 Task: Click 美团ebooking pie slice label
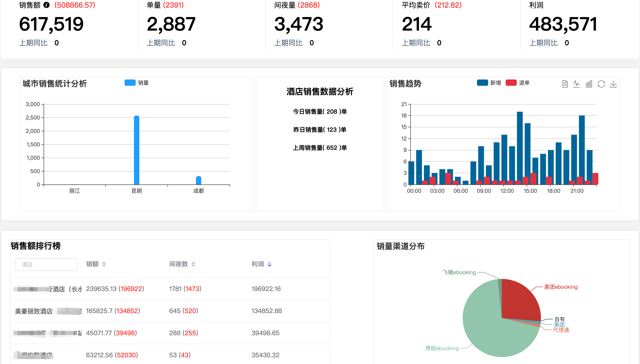click(561, 287)
